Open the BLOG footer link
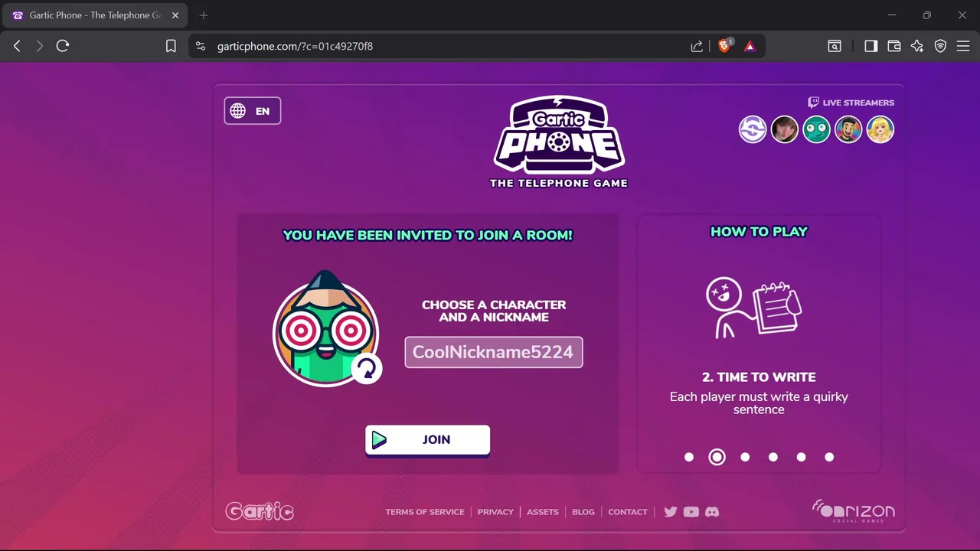The height and width of the screenshot is (551, 980). 583,512
